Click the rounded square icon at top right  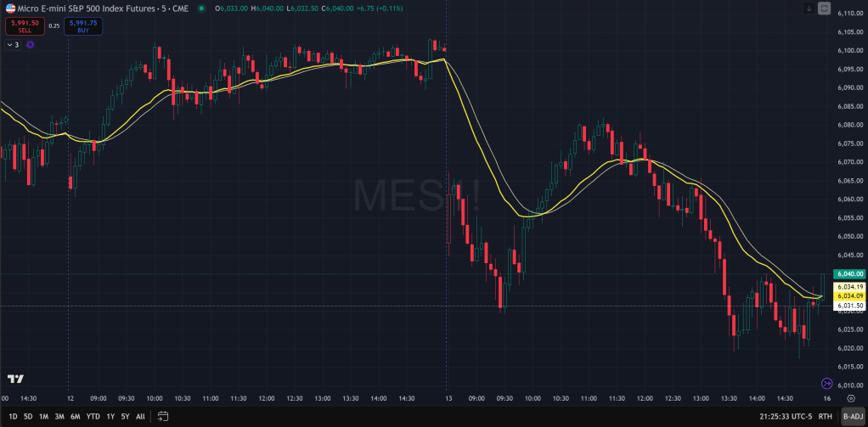pyautogui.click(x=824, y=8)
